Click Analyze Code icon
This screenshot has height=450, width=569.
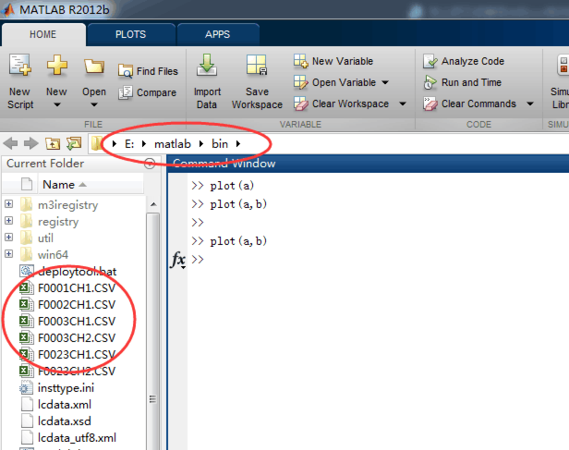coord(430,61)
